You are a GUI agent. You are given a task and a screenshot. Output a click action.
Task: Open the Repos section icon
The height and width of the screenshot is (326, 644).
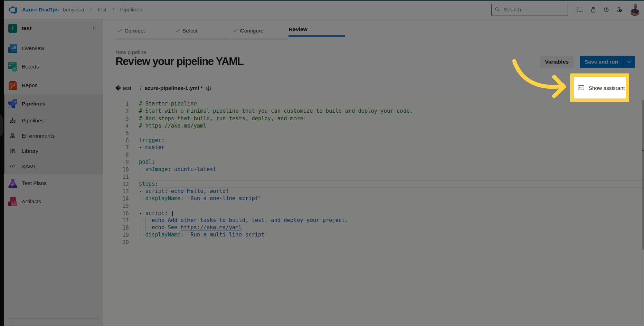pos(13,85)
